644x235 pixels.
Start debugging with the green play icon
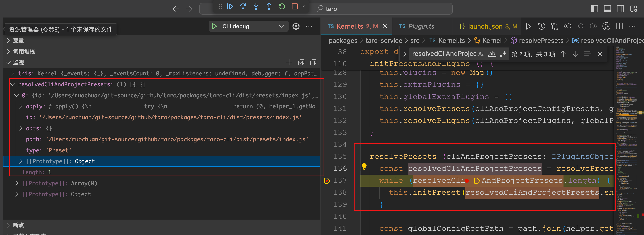214,26
